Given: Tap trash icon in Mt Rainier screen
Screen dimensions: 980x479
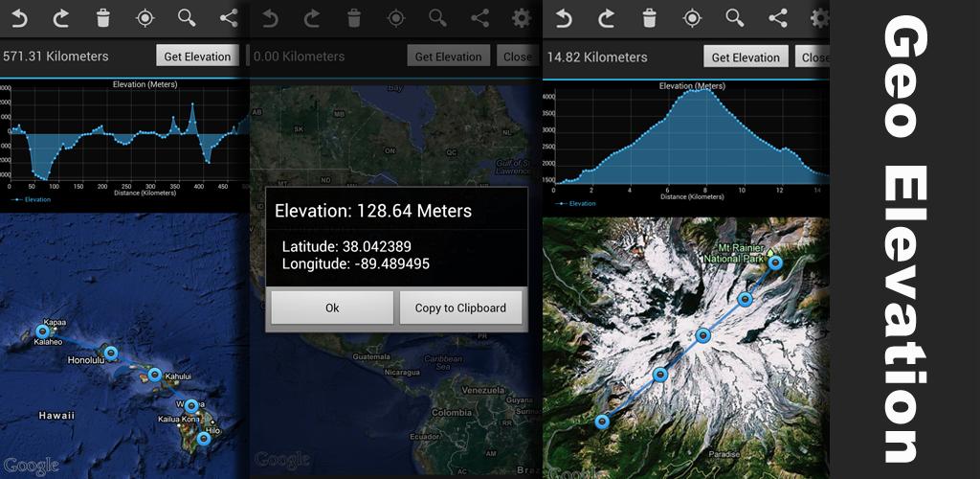Looking at the screenshot, I should click(x=650, y=18).
